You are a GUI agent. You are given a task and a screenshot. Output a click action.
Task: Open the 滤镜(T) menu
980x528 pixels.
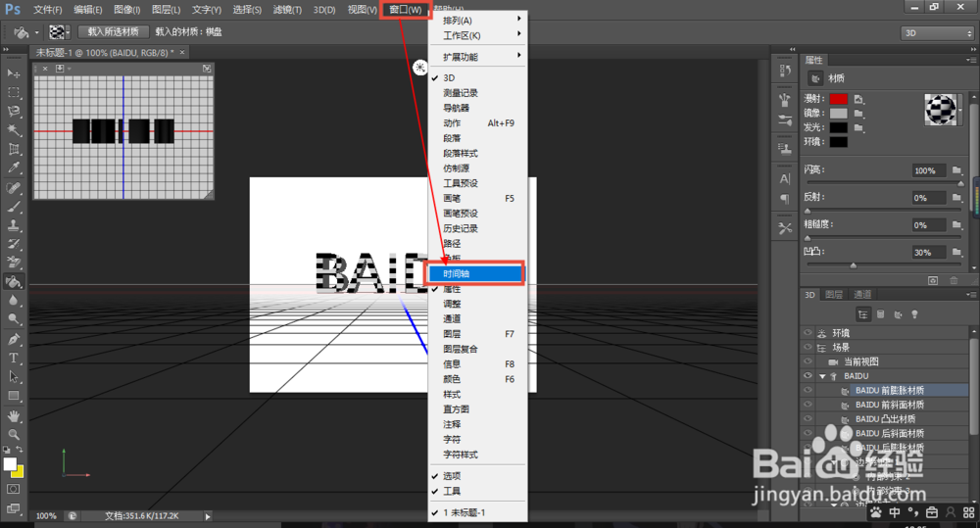(287, 10)
